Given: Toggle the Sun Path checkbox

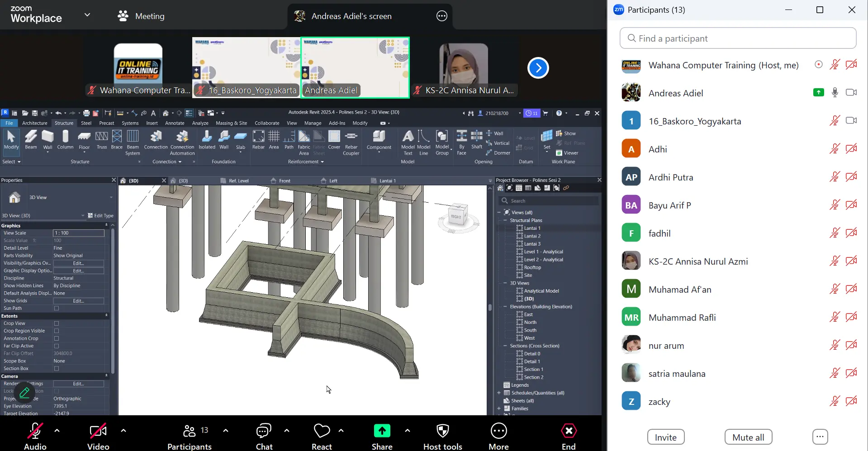Looking at the screenshot, I should (x=57, y=309).
